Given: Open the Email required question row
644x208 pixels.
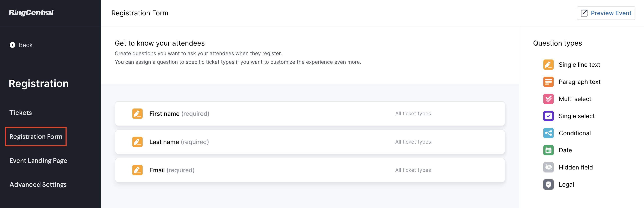Looking at the screenshot, I should (x=310, y=170).
